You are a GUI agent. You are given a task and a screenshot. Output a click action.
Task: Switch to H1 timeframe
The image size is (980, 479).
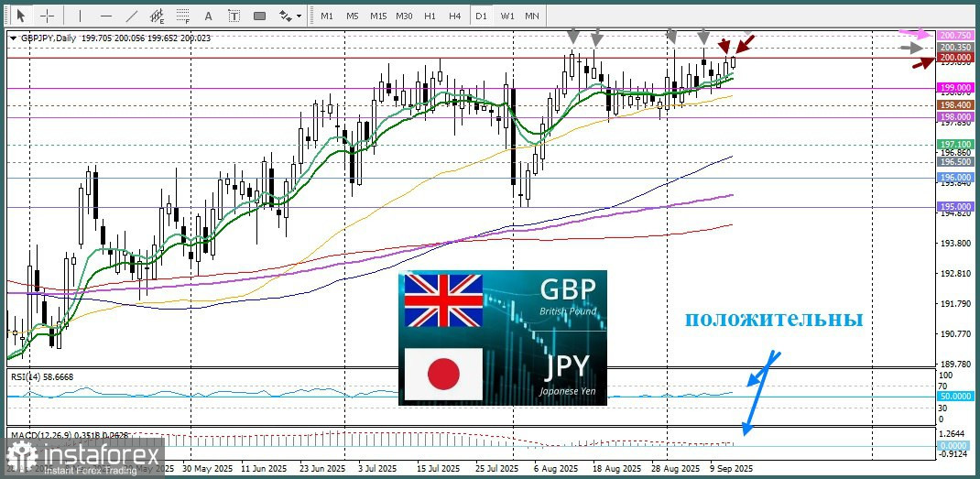coord(430,16)
